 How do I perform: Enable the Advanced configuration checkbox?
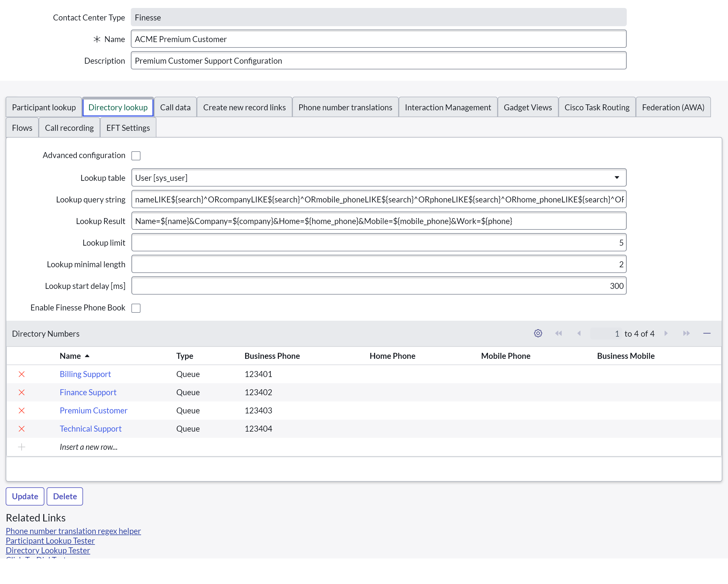136,156
